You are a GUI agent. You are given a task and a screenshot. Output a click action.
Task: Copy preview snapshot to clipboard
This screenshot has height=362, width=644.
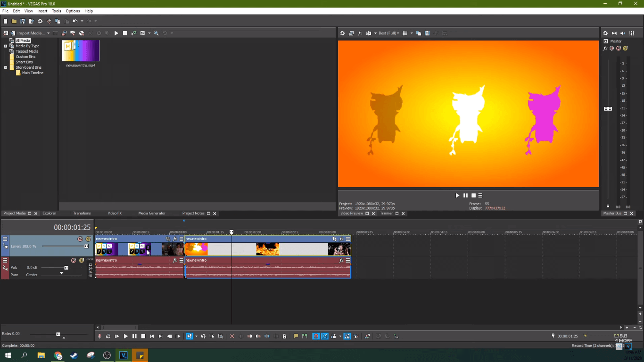pos(419,33)
